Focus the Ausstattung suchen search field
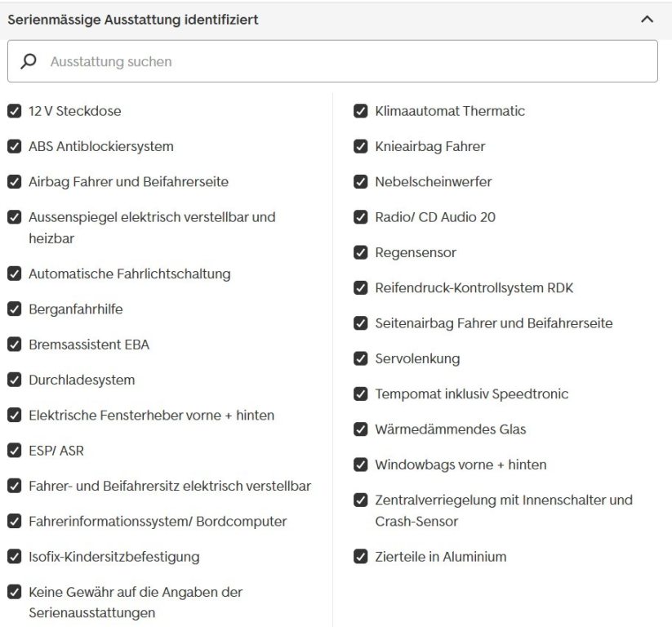 click(x=332, y=61)
